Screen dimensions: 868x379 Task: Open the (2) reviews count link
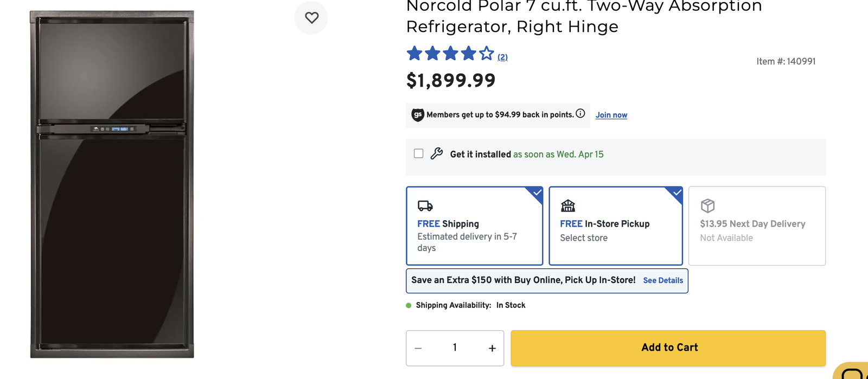(503, 57)
